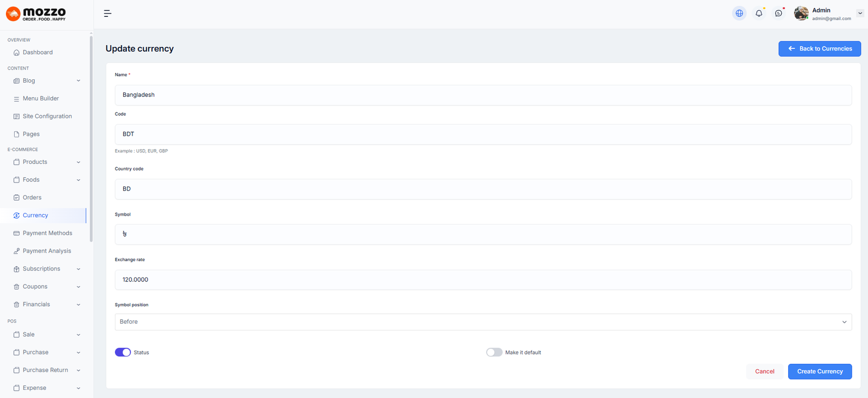Screen dimensions: 868x398
Task: Disable the Status toggle
Action: point(123,352)
